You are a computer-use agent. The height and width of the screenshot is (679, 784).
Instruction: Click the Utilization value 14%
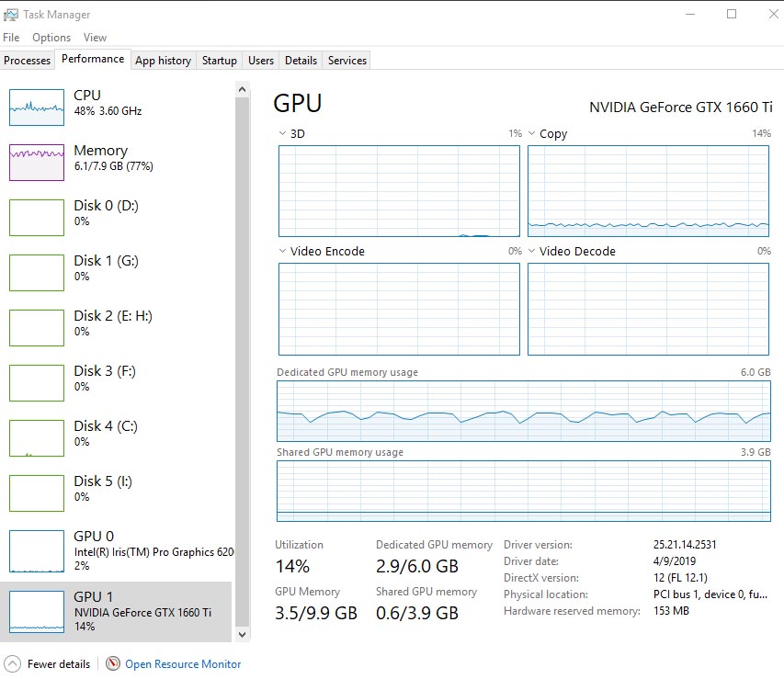pos(292,567)
